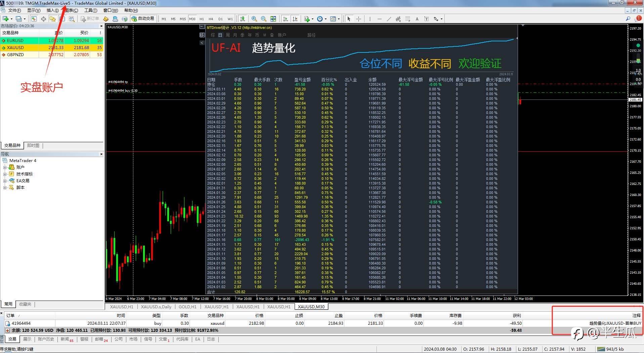Click the bar chart type icon
The image size is (644, 353).
[243, 19]
